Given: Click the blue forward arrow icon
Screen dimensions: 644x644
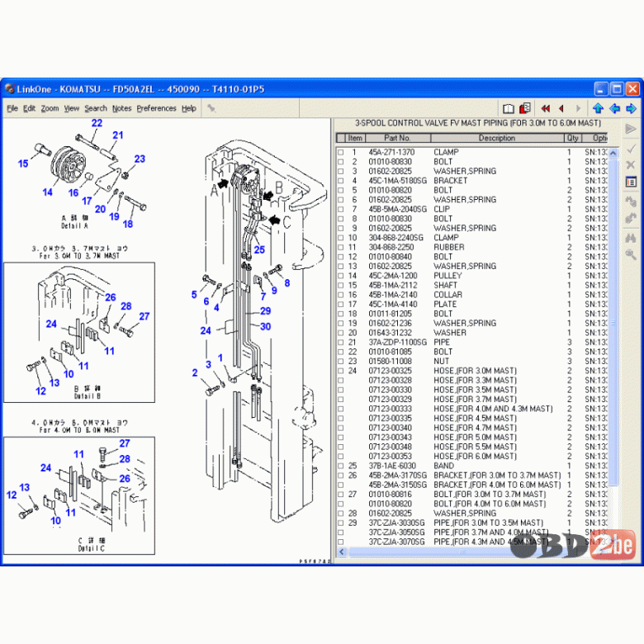Looking at the screenshot, I should 631,108.
